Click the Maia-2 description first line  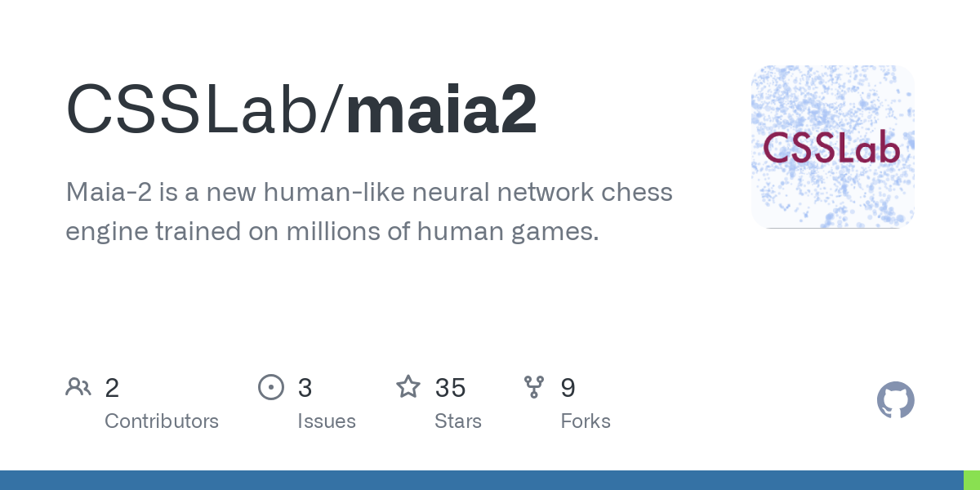tap(369, 194)
